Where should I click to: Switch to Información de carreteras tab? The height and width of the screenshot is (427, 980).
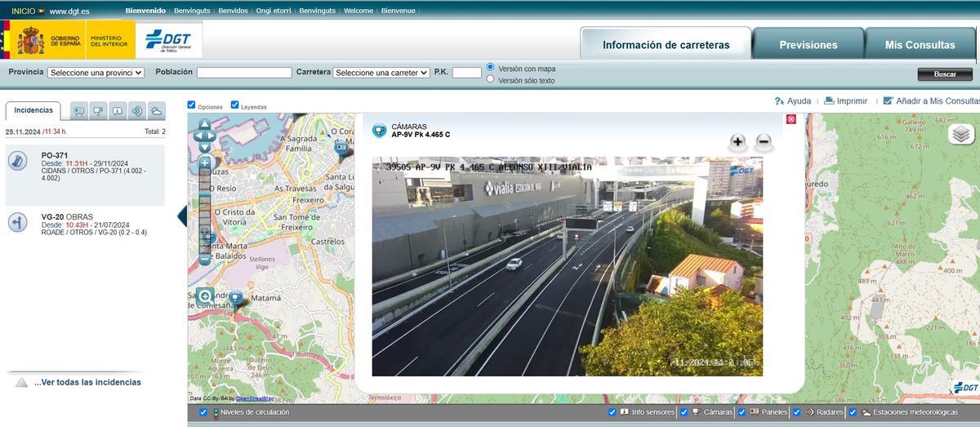click(666, 44)
